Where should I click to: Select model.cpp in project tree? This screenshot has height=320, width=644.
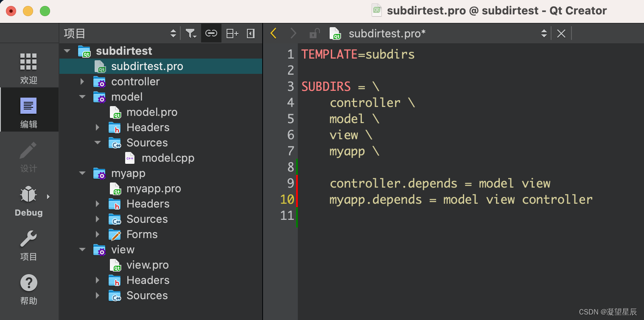[168, 158]
